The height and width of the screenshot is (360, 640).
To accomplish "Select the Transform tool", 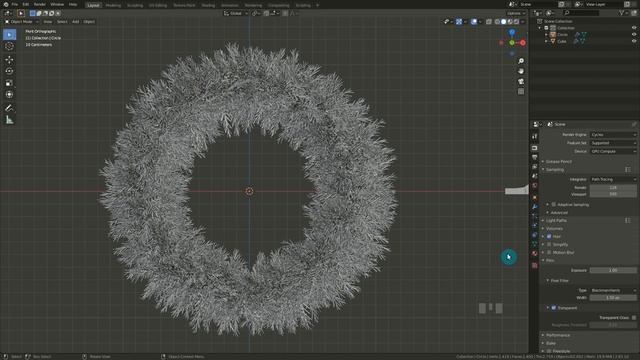I will coord(9,94).
